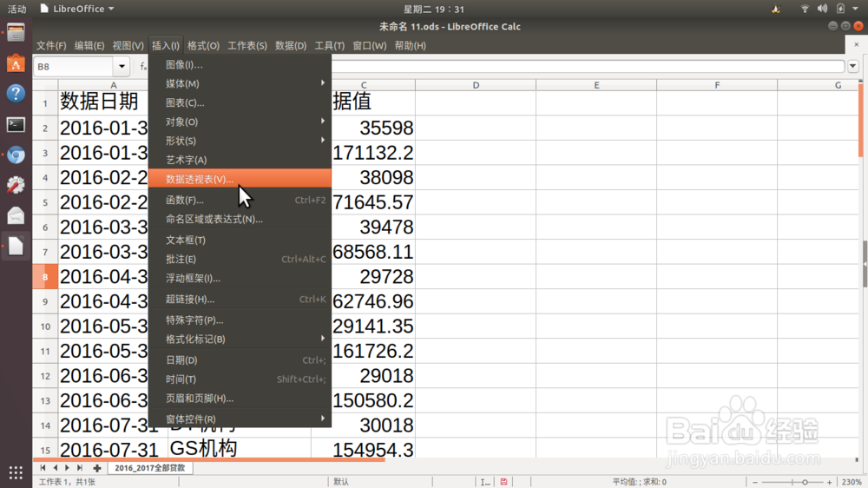868x488 pixels.
Task: Select 超链接(H)... menu entry
Action: pyautogui.click(x=240, y=299)
